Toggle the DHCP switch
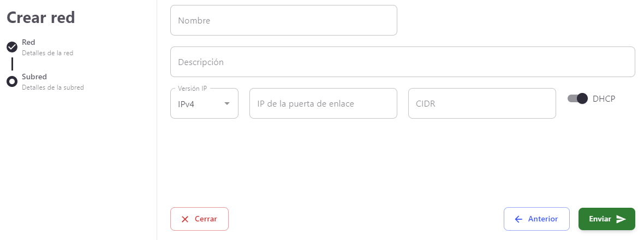Viewport: 644px width, 240px height. [x=577, y=98]
